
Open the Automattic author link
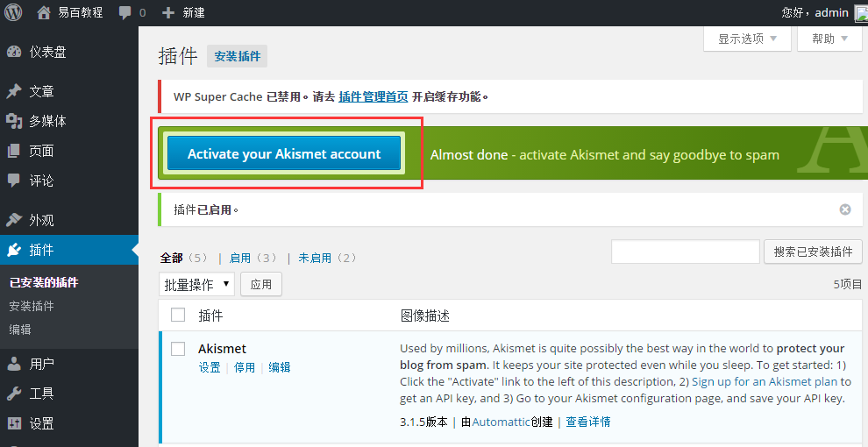pyautogui.click(x=501, y=422)
